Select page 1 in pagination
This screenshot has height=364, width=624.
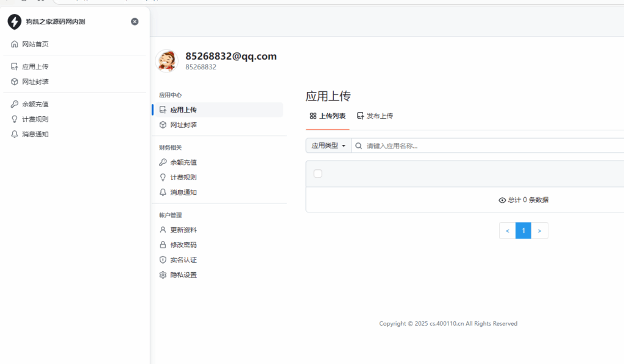point(523,231)
